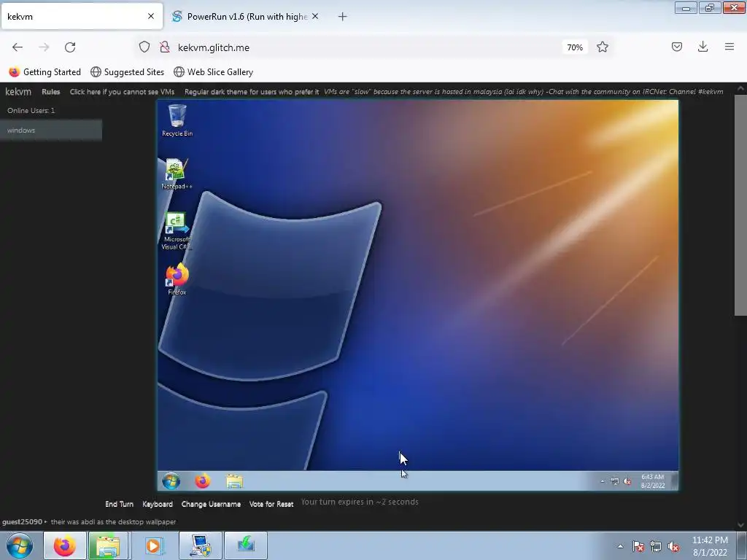Screen dimensions: 747x560
Task: Open the Suggested Sites bookmark
Action: pos(127,72)
